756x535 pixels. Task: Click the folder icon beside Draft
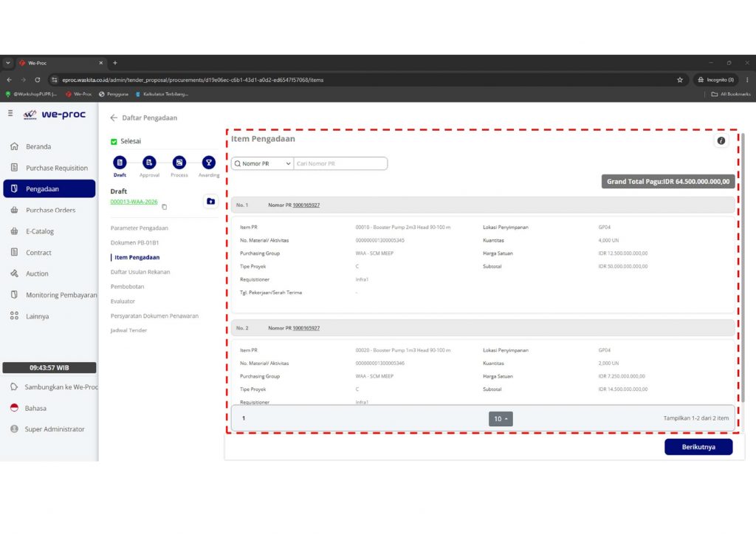(210, 201)
